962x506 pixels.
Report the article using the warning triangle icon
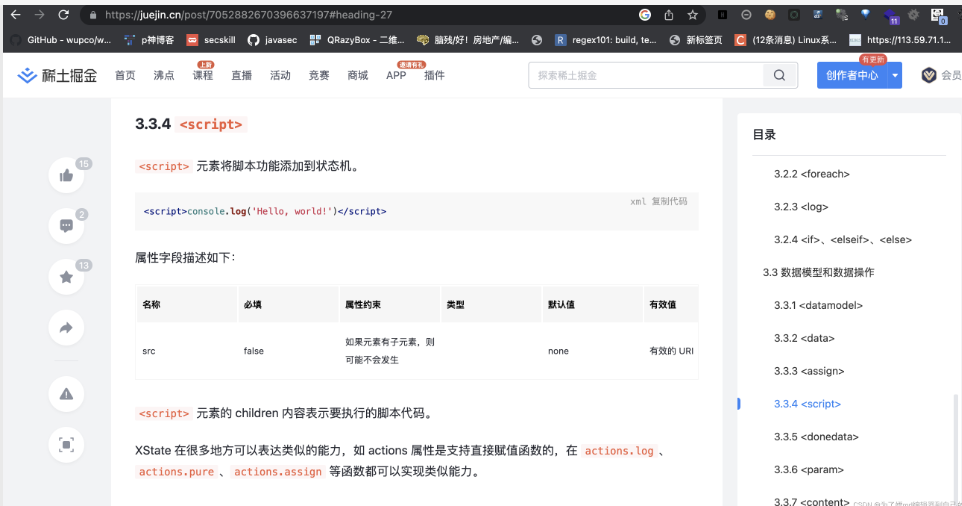click(x=66, y=394)
